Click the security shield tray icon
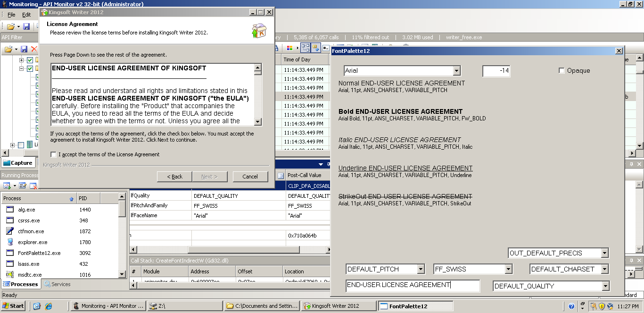Viewport: 644px width, 313px height. click(602, 306)
